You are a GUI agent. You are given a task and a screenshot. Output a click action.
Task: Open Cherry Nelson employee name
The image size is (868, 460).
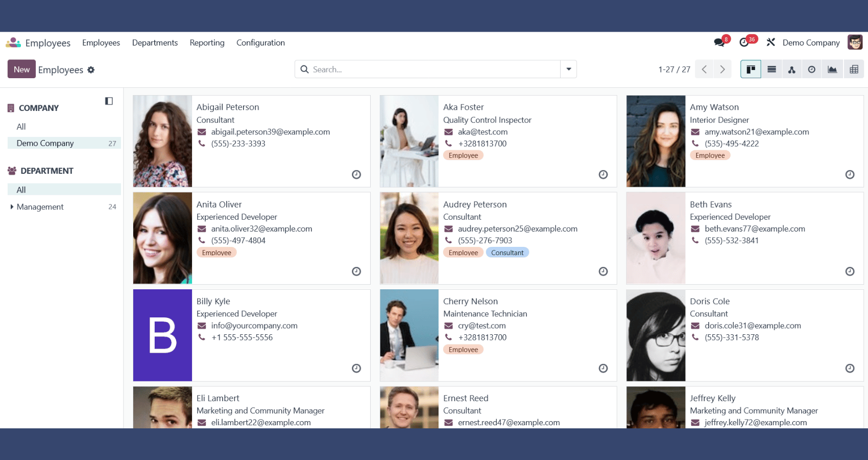(x=470, y=302)
